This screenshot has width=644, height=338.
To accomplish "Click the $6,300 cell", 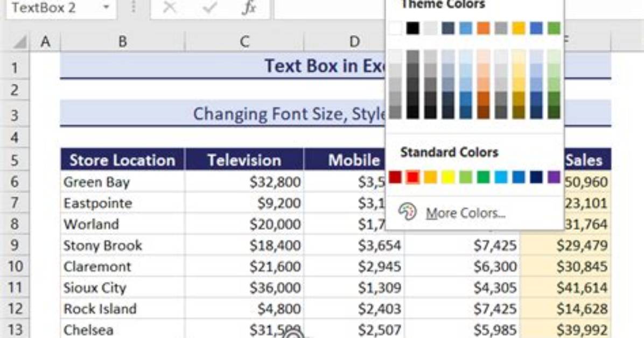I will [x=462, y=266].
